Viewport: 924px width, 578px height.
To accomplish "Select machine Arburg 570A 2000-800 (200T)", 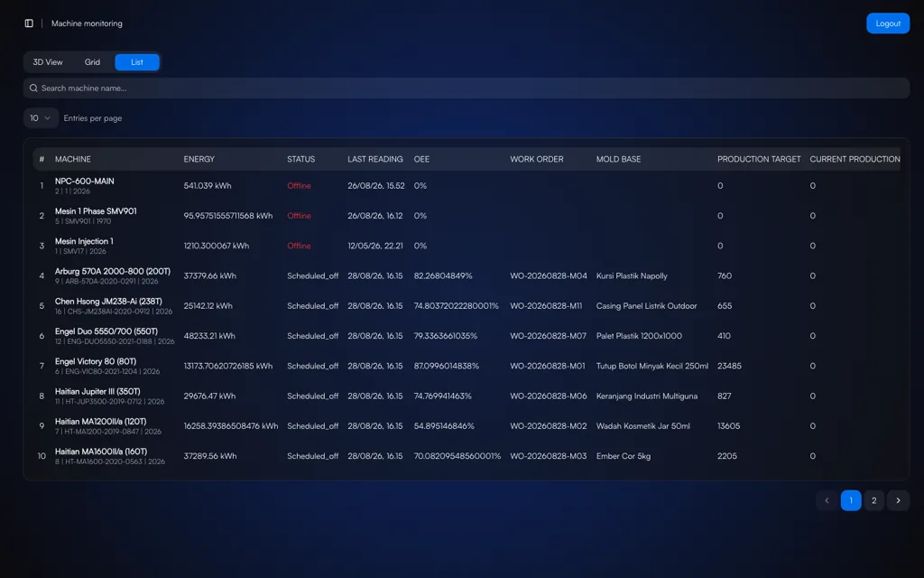I will 113,271.
